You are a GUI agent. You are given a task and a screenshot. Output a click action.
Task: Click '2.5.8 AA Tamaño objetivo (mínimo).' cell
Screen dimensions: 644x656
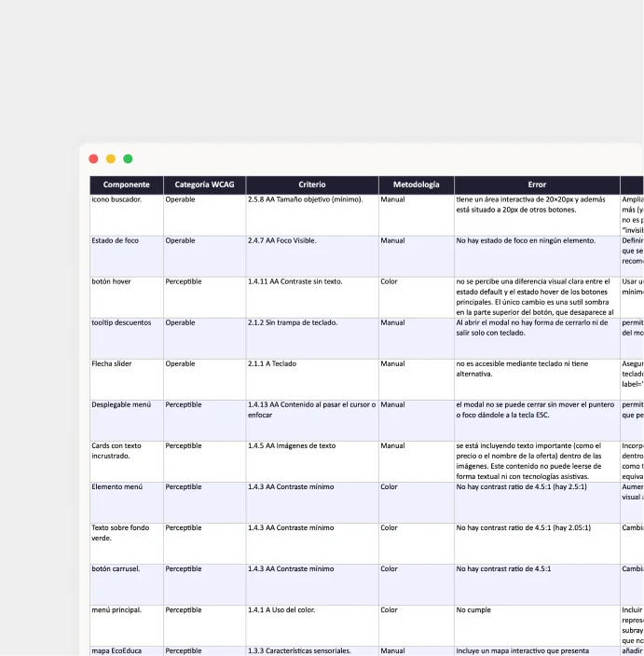pos(312,215)
